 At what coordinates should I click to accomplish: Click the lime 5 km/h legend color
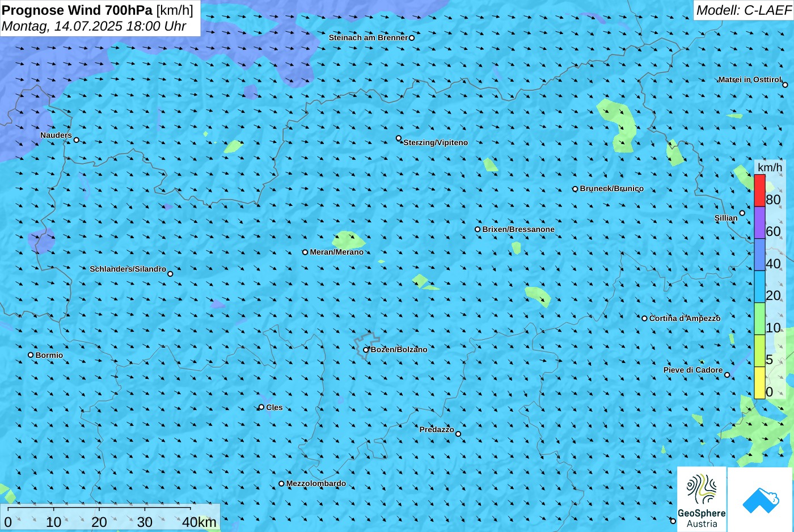[759, 351]
